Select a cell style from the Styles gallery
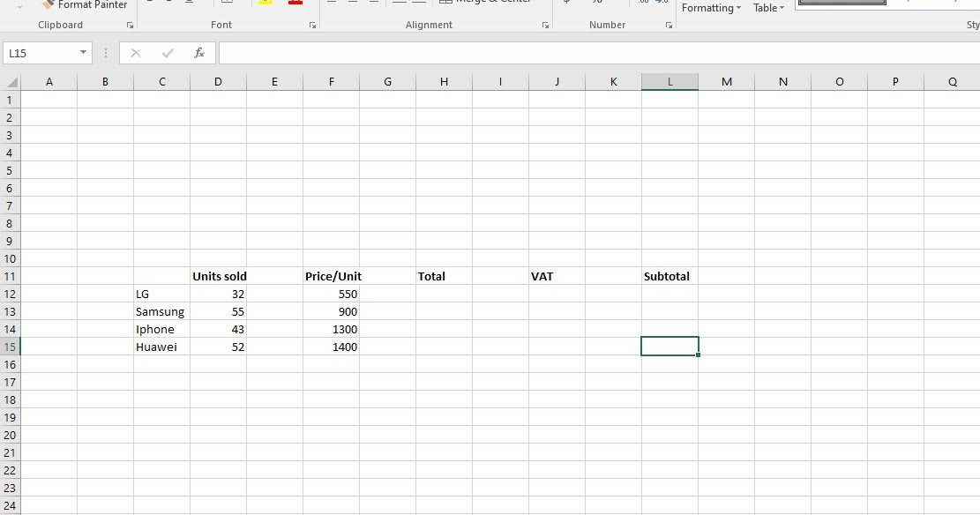 840,4
